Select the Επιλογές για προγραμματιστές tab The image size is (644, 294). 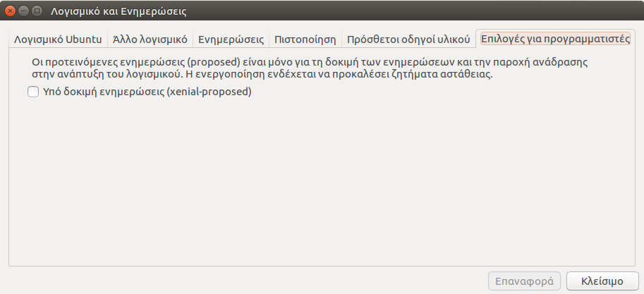[x=555, y=39]
